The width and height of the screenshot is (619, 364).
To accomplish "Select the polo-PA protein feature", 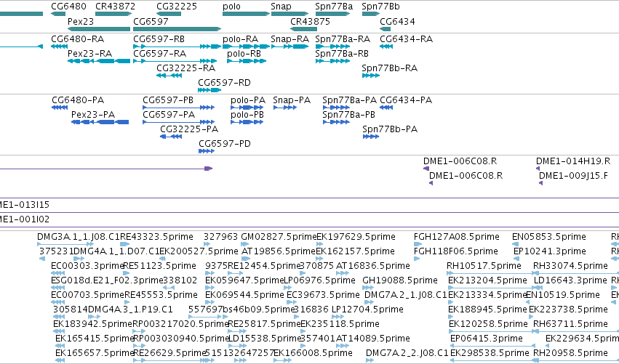I will tap(247, 108).
